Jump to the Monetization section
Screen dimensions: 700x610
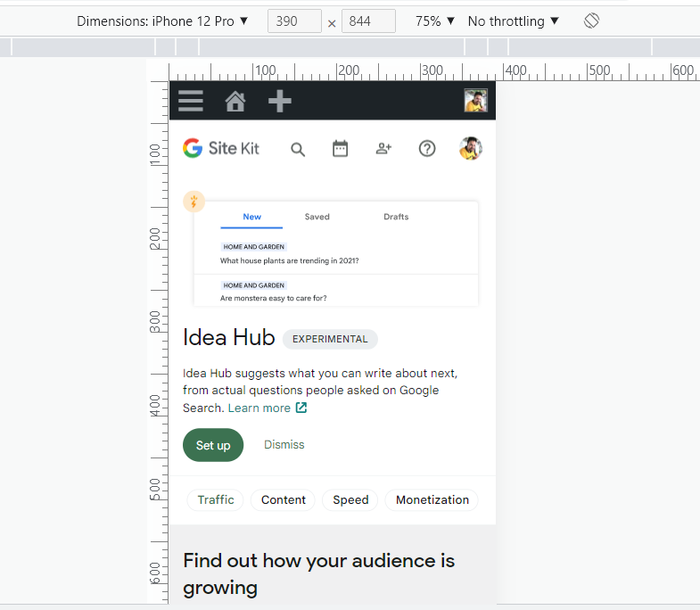pos(432,499)
